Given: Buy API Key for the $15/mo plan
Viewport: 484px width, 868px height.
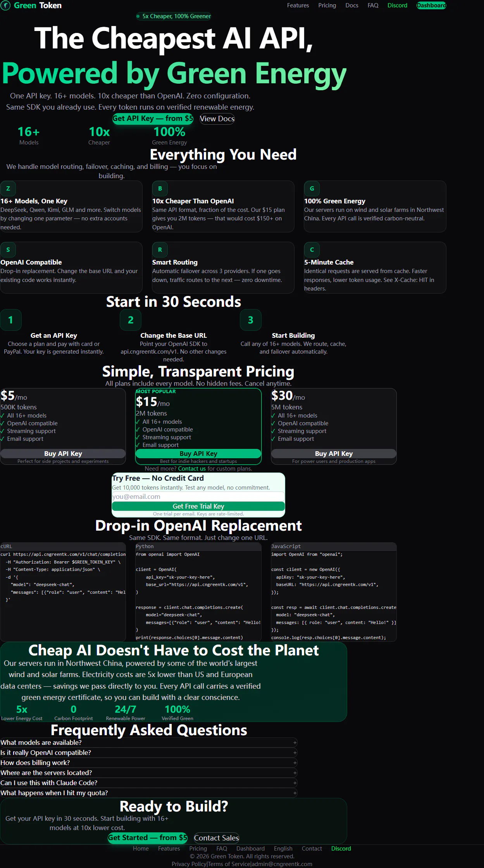Looking at the screenshot, I should (198, 454).
